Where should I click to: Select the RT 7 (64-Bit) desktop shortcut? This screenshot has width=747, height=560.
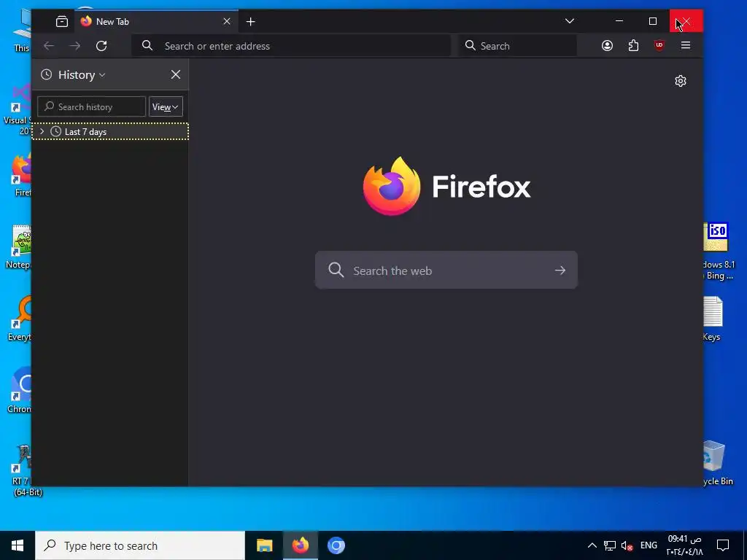[x=23, y=470]
